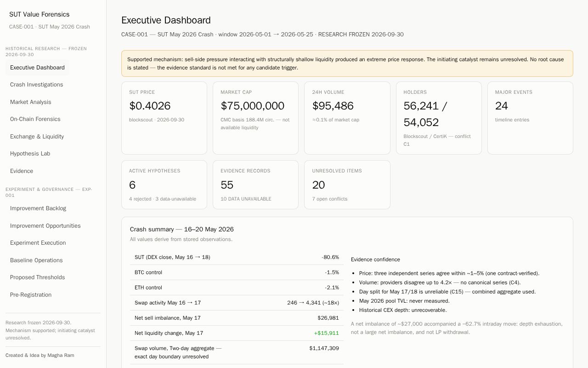Viewport: 588px width, 368px height.
Task: Open Experiment Execution page
Action: click(38, 243)
